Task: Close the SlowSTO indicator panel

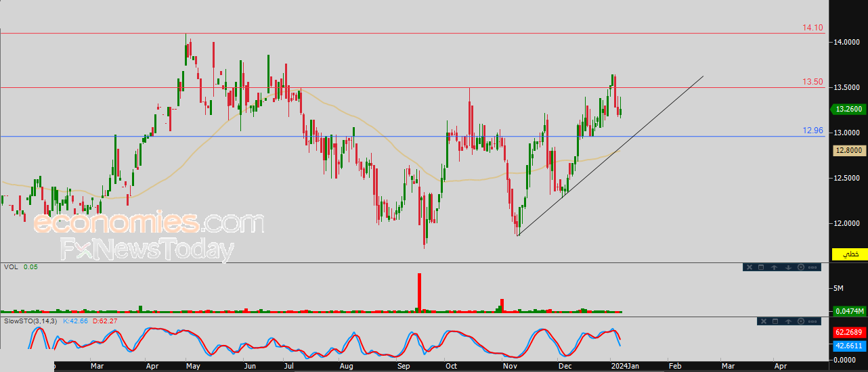Action: point(764,321)
